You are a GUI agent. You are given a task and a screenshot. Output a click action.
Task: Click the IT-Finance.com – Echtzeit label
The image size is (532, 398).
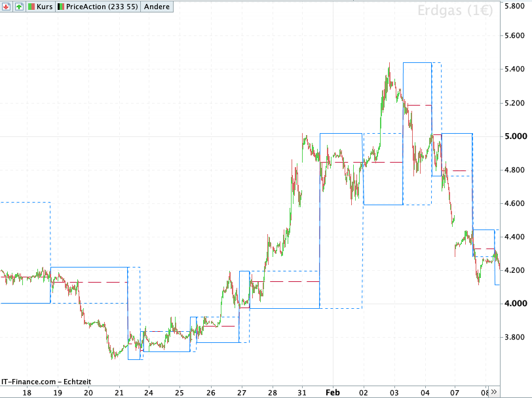[x=46, y=382]
